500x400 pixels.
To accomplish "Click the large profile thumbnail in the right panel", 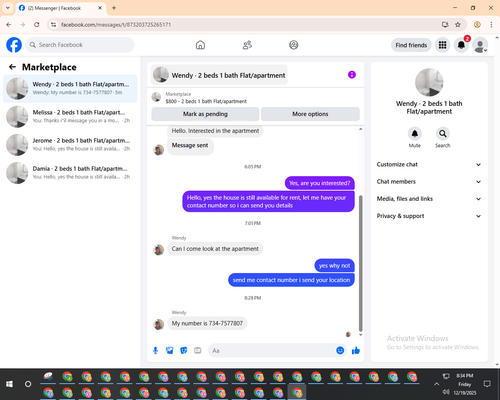I will (429, 82).
